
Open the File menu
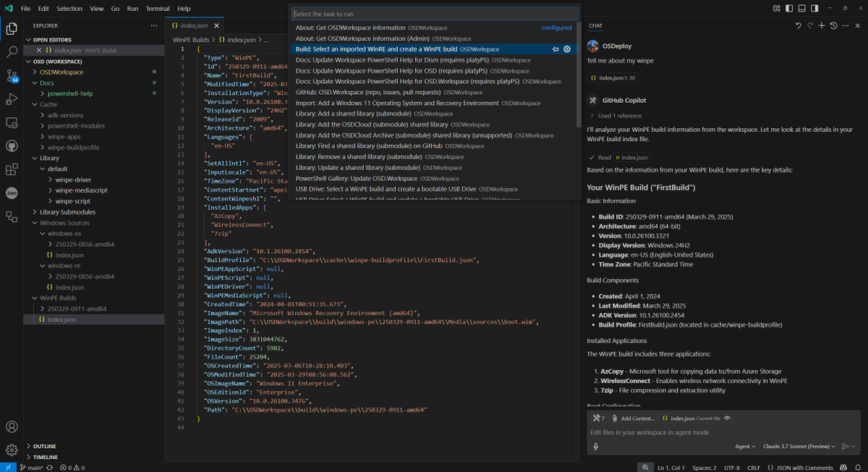[x=26, y=9]
